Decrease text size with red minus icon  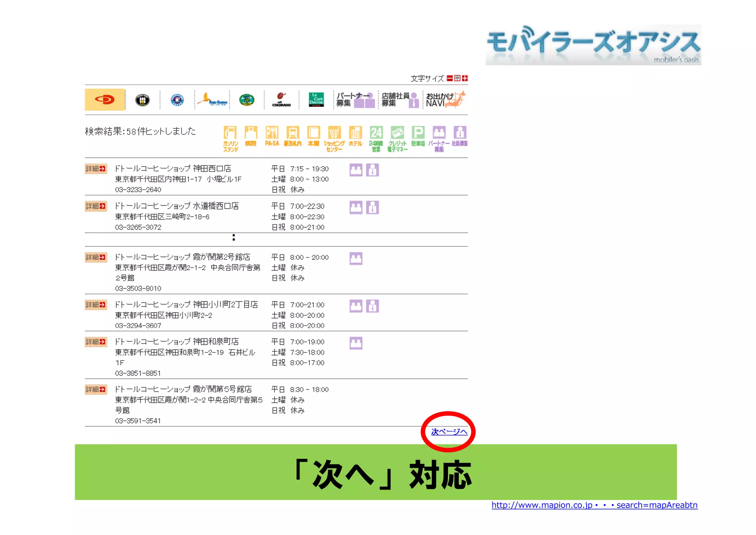(450, 78)
